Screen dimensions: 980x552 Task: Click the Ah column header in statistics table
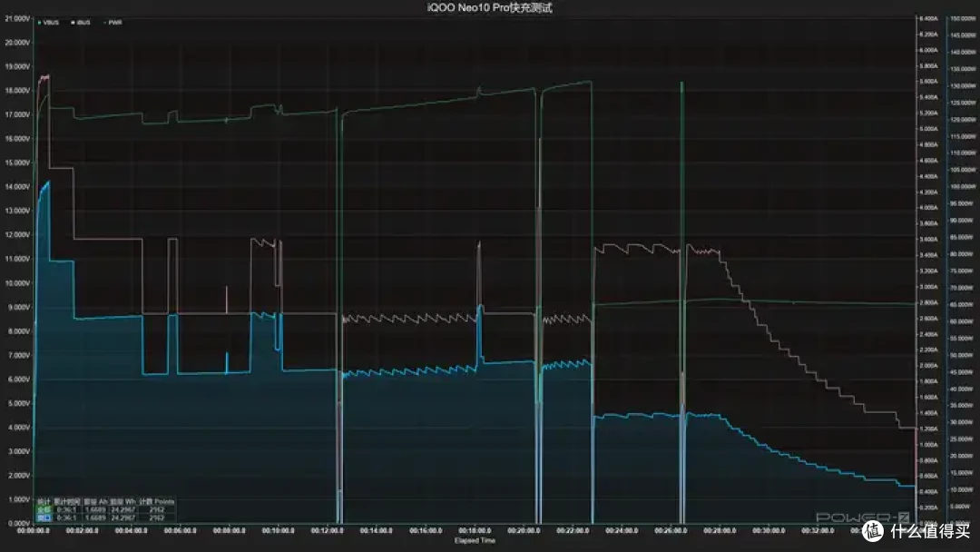click(x=95, y=502)
